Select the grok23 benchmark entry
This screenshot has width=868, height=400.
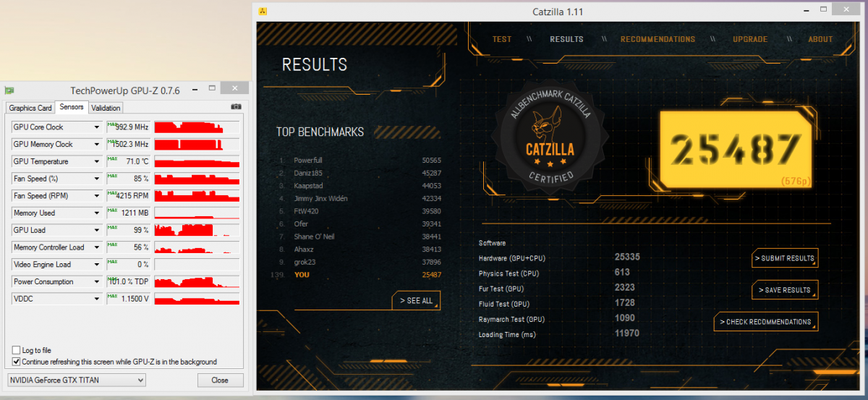pos(359,262)
